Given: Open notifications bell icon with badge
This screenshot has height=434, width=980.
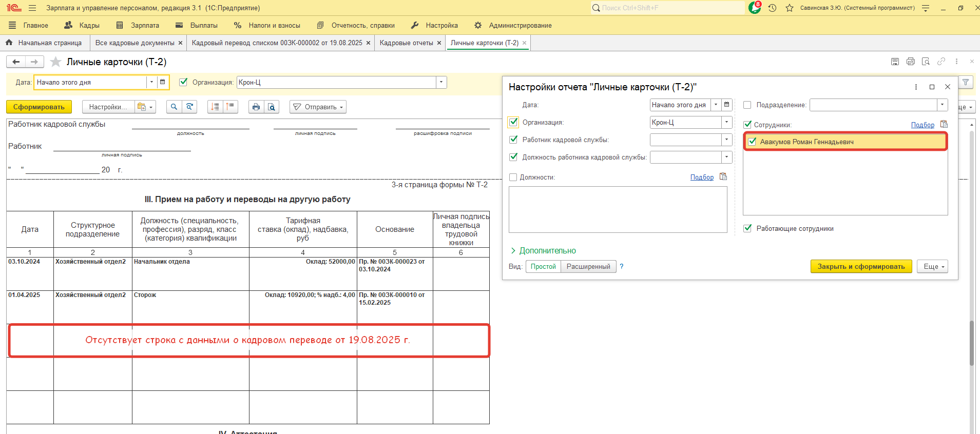Looking at the screenshot, I should 755,8.
